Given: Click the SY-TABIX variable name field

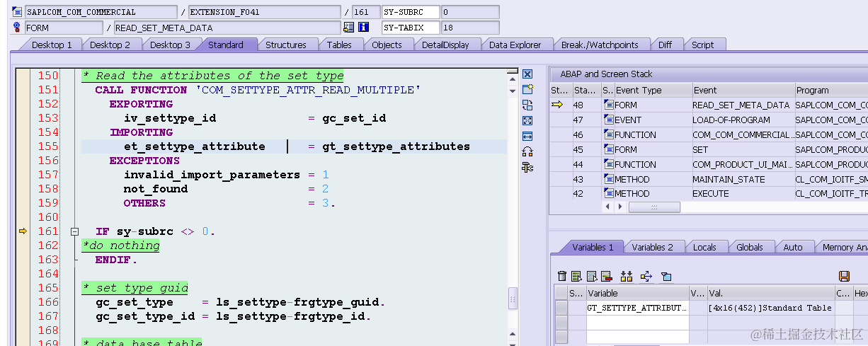Looking at the screenshot, I should (x=410, y=28).
